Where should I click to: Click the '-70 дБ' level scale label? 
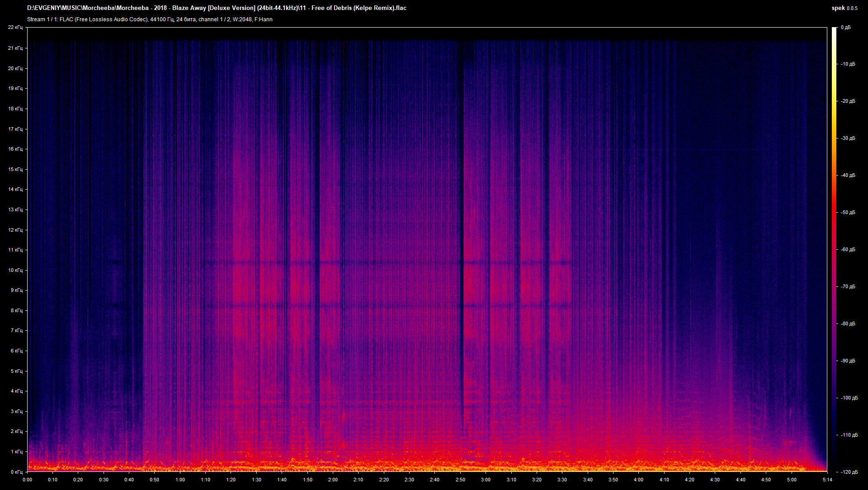[x=848, y=287]
